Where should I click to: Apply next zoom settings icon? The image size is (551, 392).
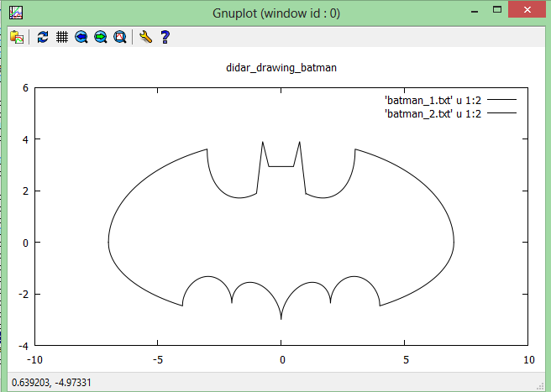tap(101, 37)
